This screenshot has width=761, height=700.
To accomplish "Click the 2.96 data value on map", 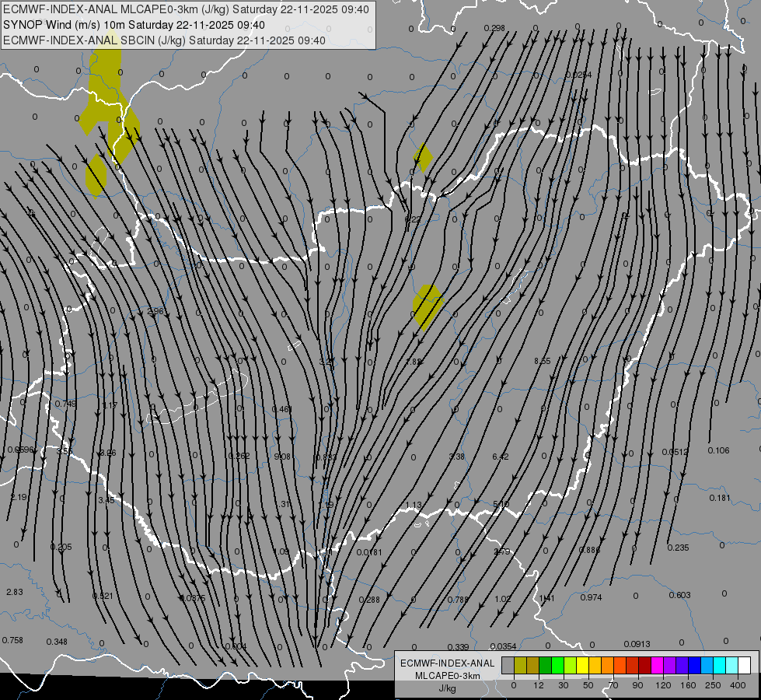I will [155, 311].
